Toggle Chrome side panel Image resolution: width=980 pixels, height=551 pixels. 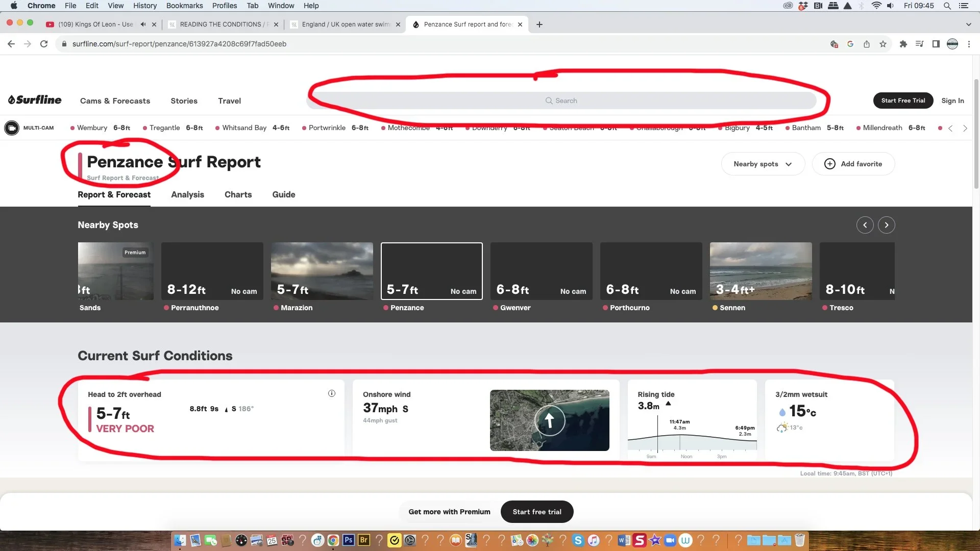(x=936, y=44)
